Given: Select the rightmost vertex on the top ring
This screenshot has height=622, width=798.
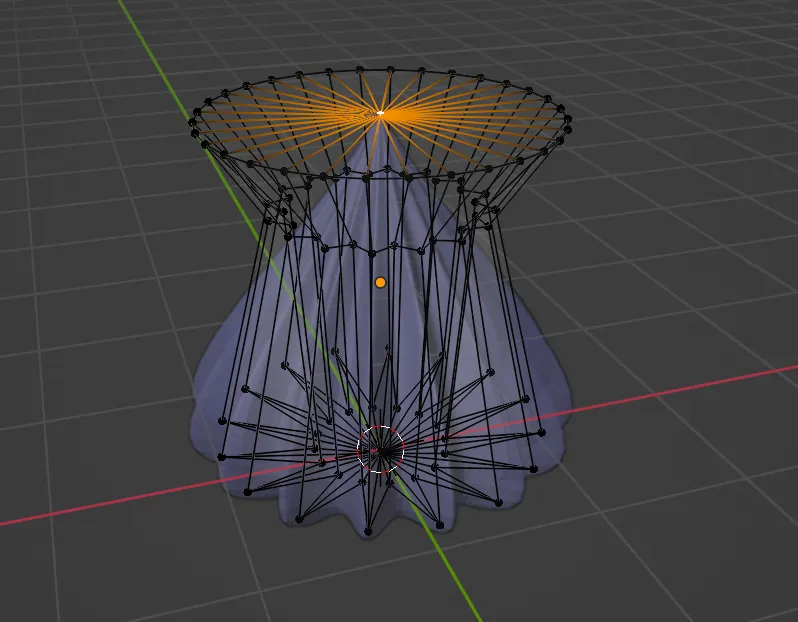Looking at the screenshot, I should click(x=568, y=119).
